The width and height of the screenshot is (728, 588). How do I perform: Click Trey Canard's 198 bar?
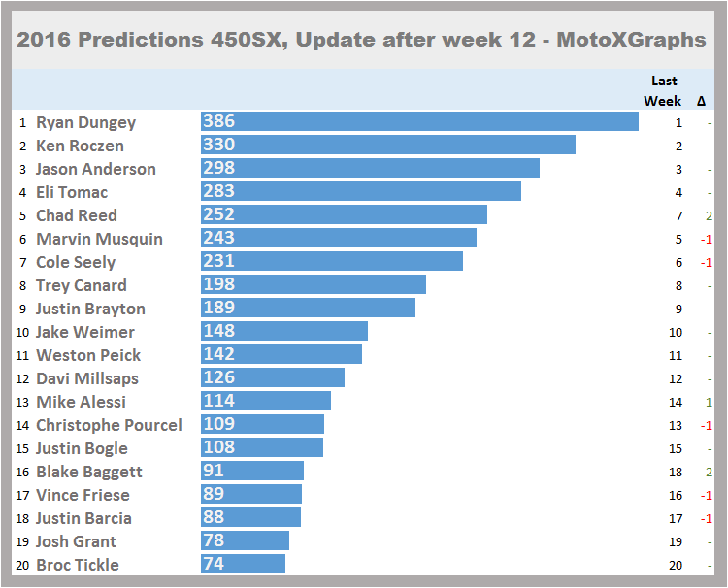pos(313,284)
